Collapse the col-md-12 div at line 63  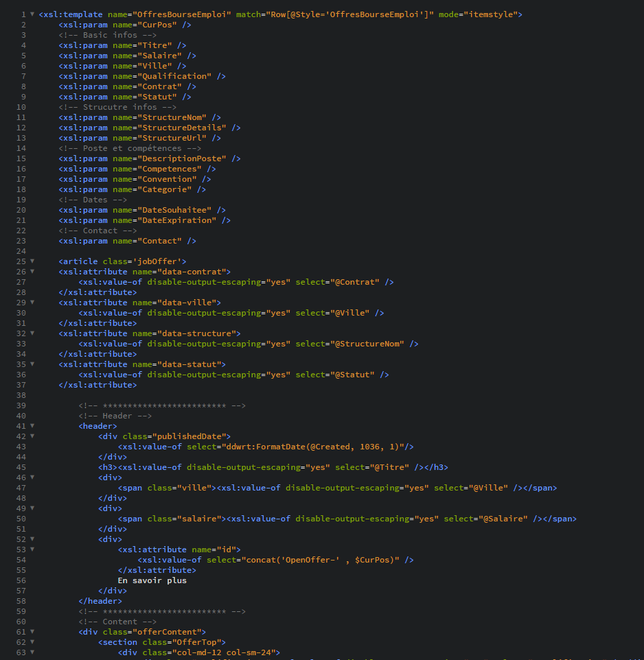(32, 652)
